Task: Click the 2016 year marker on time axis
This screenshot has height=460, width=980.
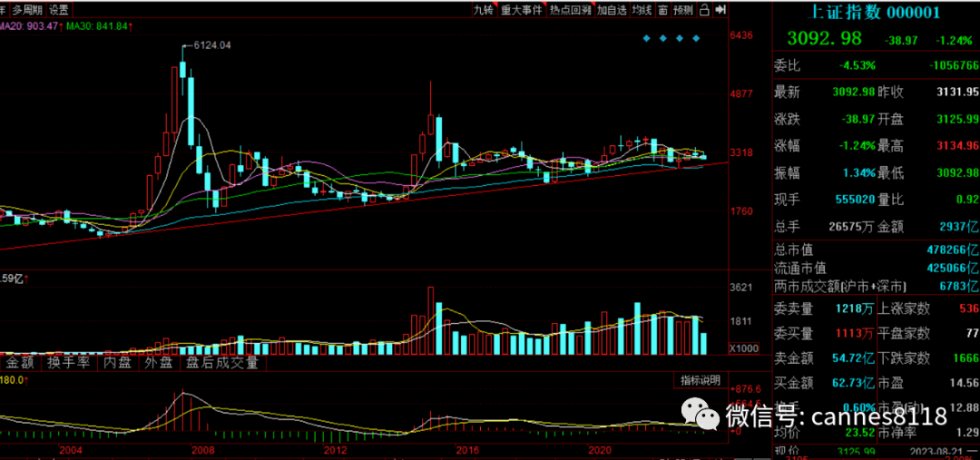Action: [467, 451]
